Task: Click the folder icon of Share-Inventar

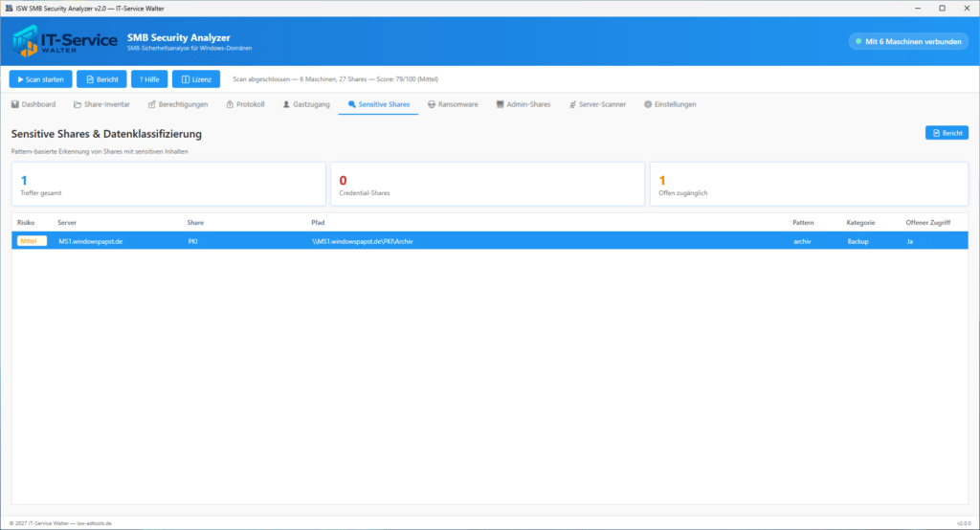Action: click(x=78, y=104)
